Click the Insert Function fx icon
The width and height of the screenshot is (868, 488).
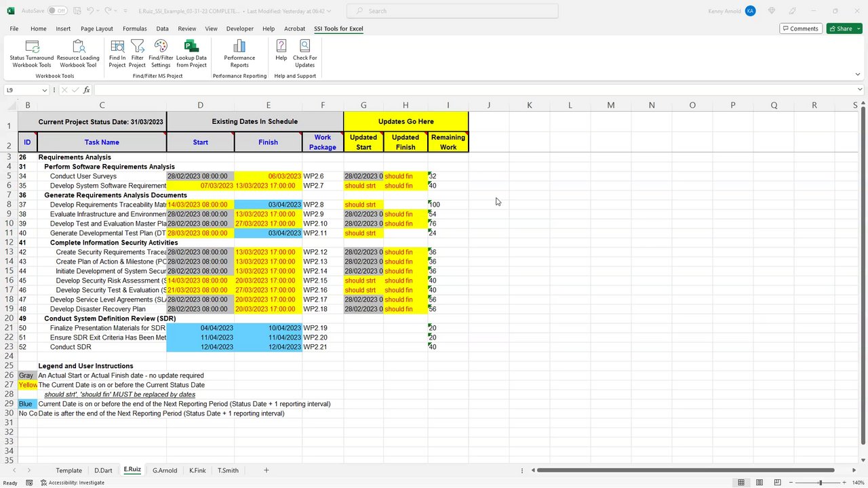pos(86,90)
